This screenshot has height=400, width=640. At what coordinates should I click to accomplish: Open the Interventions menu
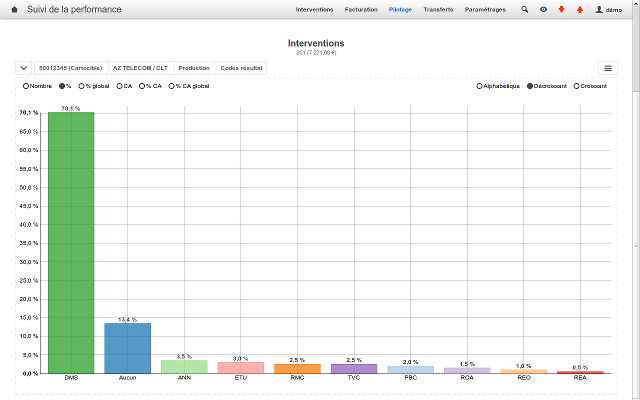pyautogui.click(x=314, y=9)
